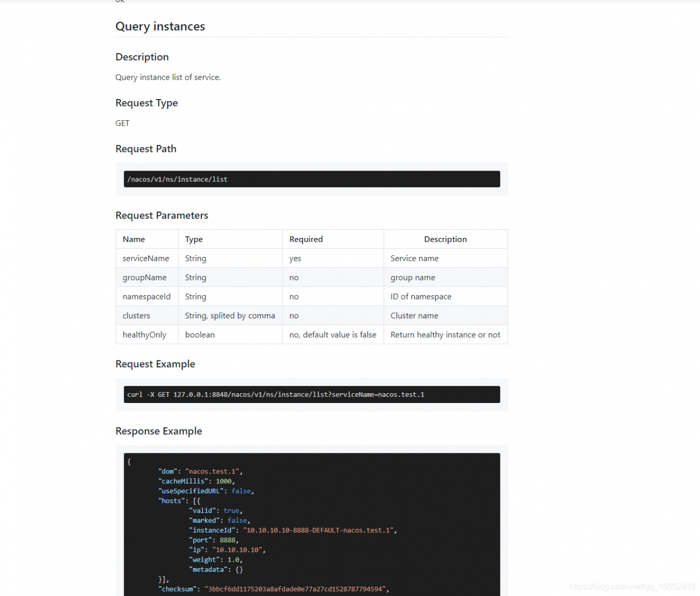Click the blog.csdn.net watermark link
The height and width of the screenshot is (596, 700).
[x=632, y=587]
